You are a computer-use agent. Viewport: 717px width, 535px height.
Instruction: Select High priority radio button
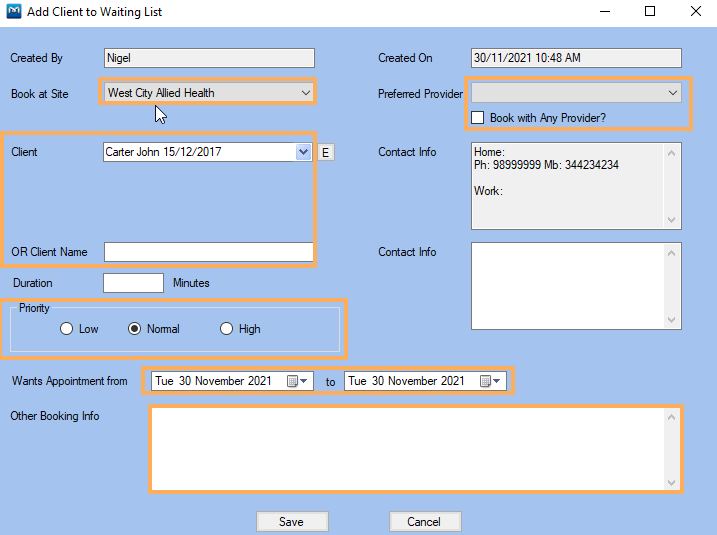[226, 329]
